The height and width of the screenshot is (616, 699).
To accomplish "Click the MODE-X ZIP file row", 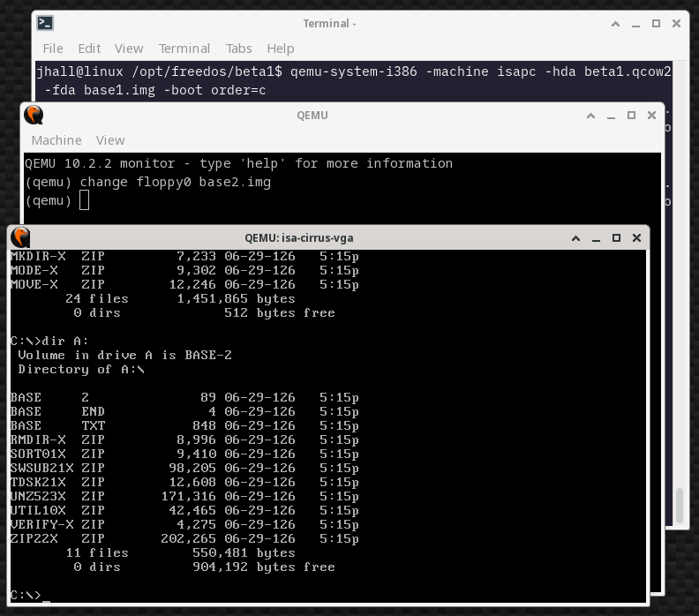I will (x=184, y=270).
